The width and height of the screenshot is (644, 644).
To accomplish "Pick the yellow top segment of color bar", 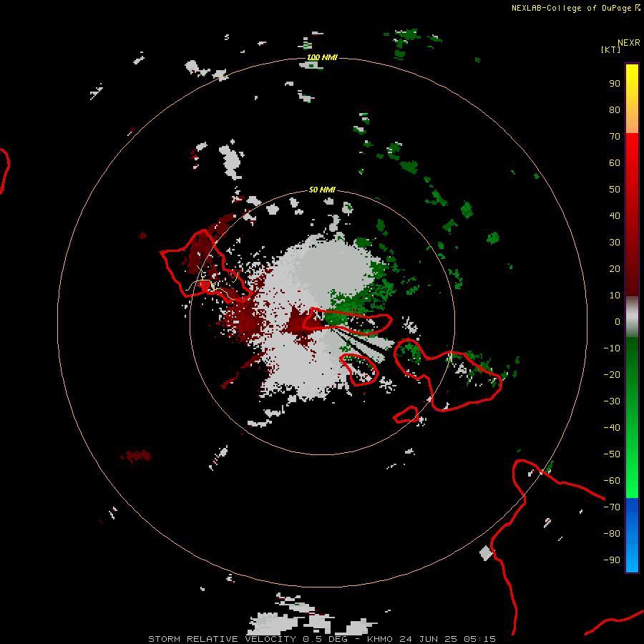I will (x=632, y=99).
